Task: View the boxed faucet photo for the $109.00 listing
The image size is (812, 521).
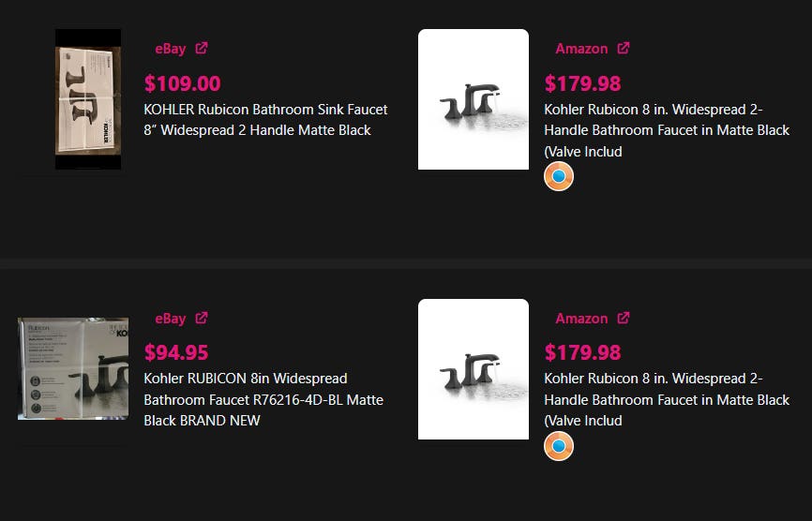Action: (88, 99)
